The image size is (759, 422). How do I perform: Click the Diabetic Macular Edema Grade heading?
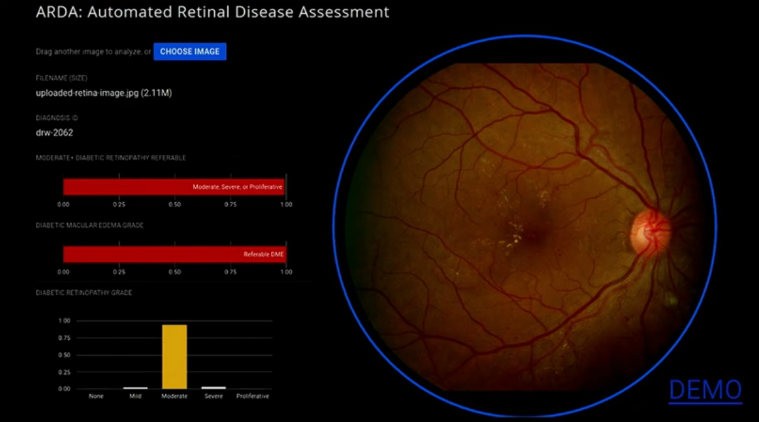tap(90, 225)
